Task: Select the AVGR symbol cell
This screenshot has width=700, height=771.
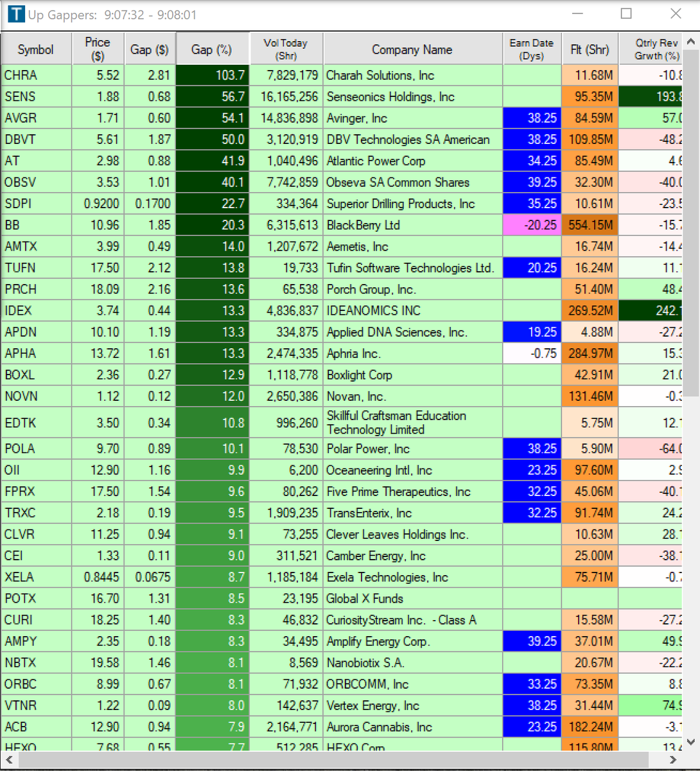Action: [37, 118]
